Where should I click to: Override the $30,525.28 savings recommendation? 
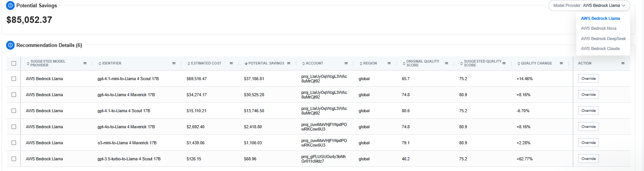tap(589, 95)
